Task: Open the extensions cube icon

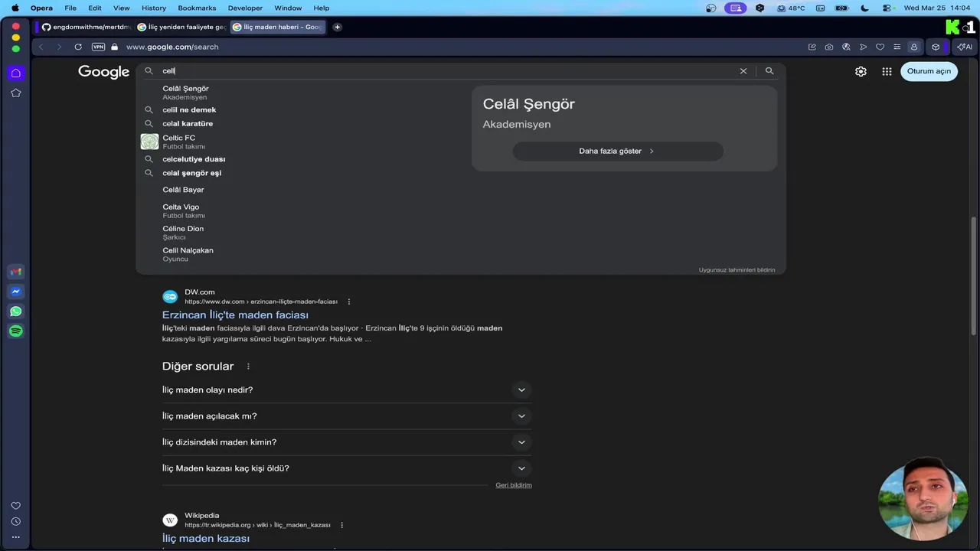Action: pos(936,47)
